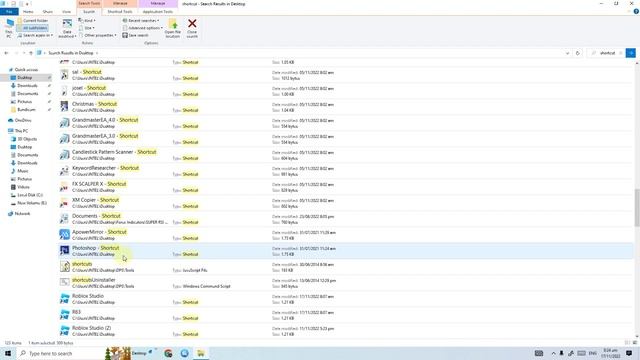Screen dimensions: 640x360
Task: Click the Search Results in Desktop breadcrumb
Action: (x=71, y=53)
